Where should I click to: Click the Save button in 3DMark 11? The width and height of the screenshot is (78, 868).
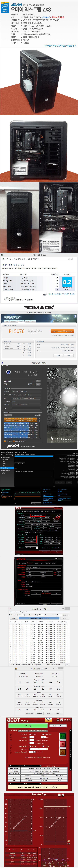point(69,356)
